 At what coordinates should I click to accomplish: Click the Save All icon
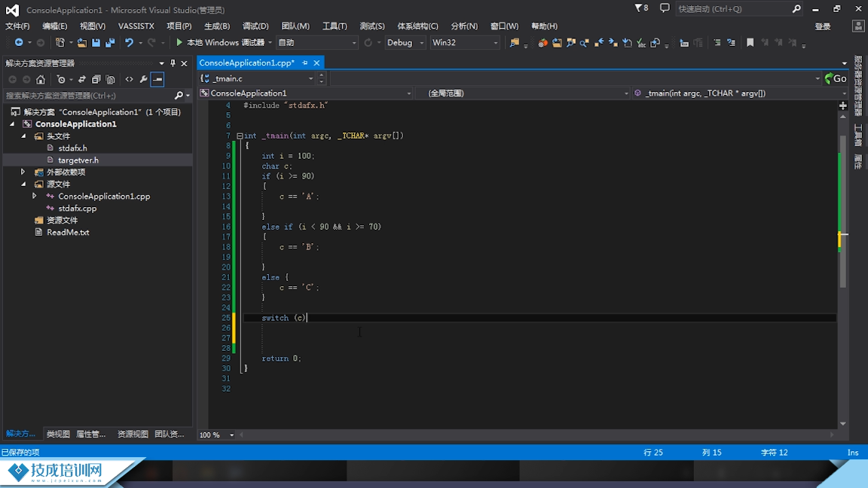click(110, 43)
